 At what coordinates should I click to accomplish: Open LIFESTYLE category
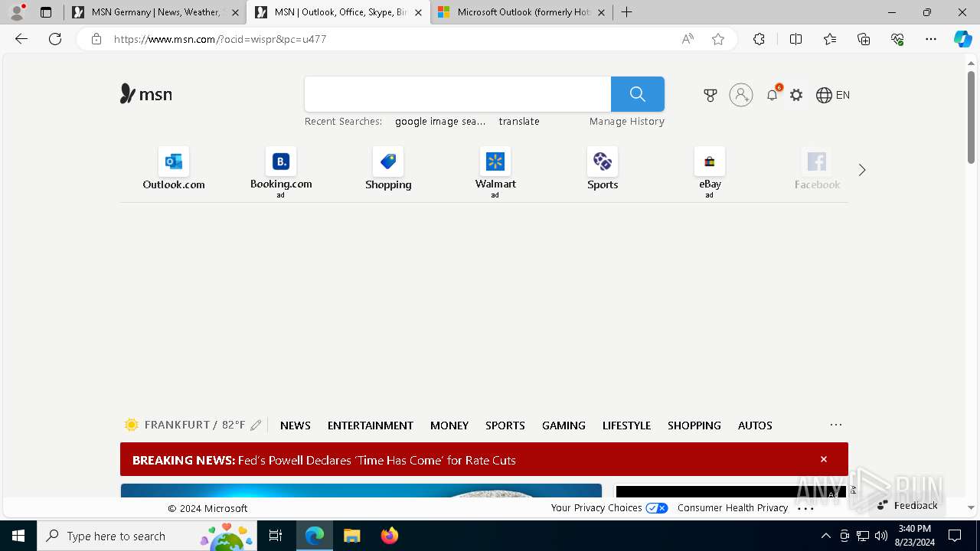tap(626, 425)
